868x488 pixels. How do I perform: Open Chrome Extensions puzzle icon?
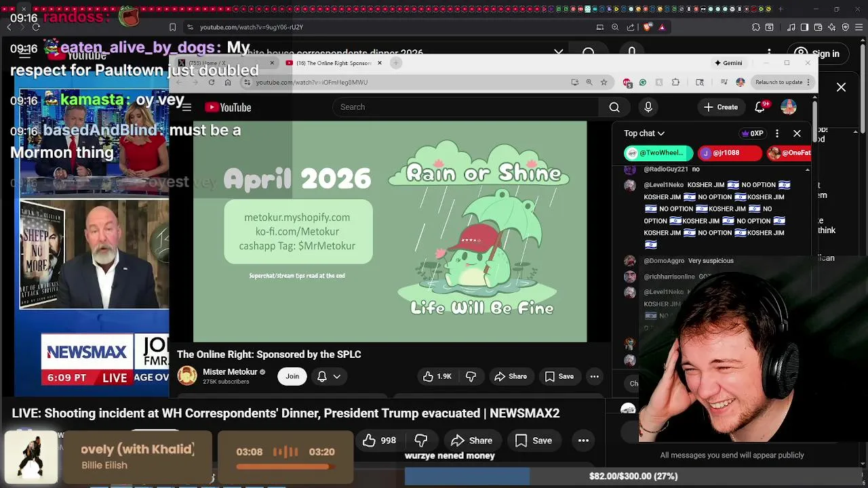[675, 82]
